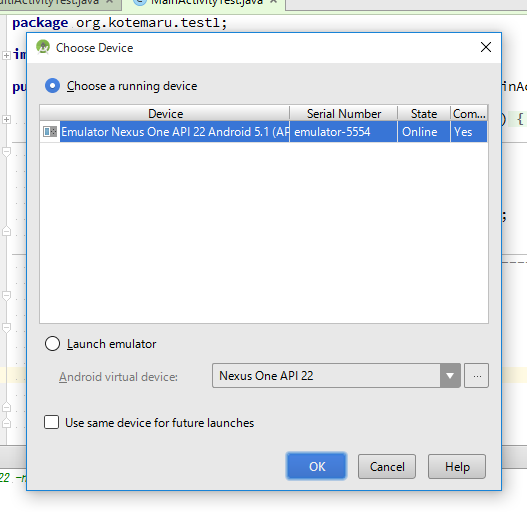527x512 pixels.
Task: Confirm with the OK button
Action: pyautogui.click(x=316, y=466)
